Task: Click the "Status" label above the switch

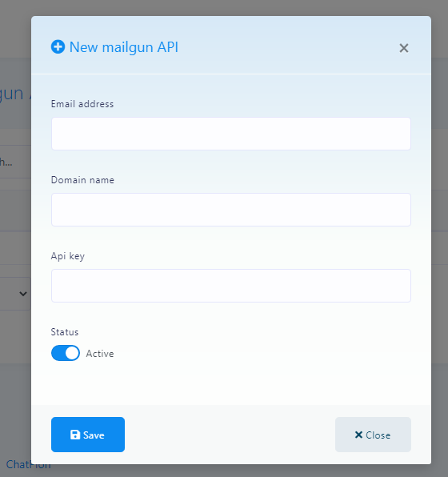Action: pyautogui.click(x=65, y=332)
